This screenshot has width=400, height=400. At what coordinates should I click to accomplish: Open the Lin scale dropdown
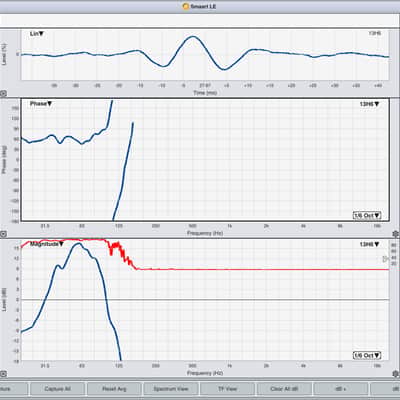pyautogui.click(x=37, y=34)
